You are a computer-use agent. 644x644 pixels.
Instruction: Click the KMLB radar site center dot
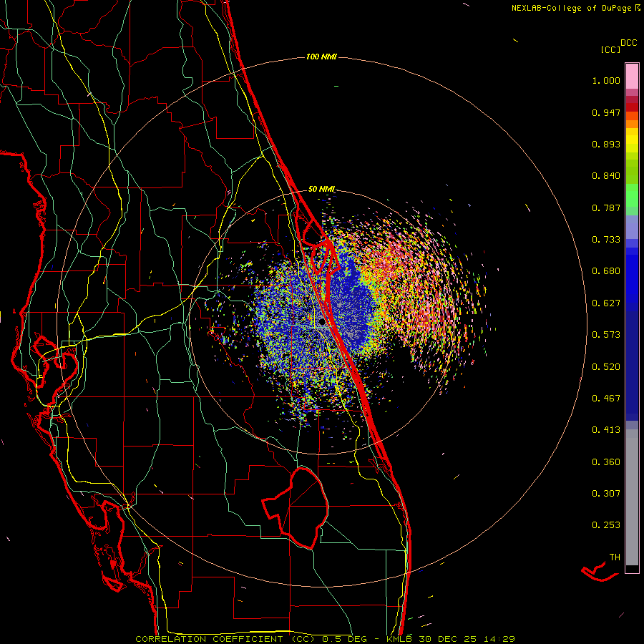322,322
